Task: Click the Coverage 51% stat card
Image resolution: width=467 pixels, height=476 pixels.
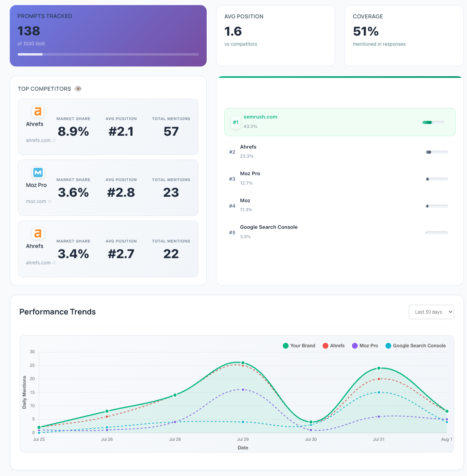Action: pos(404,36)
